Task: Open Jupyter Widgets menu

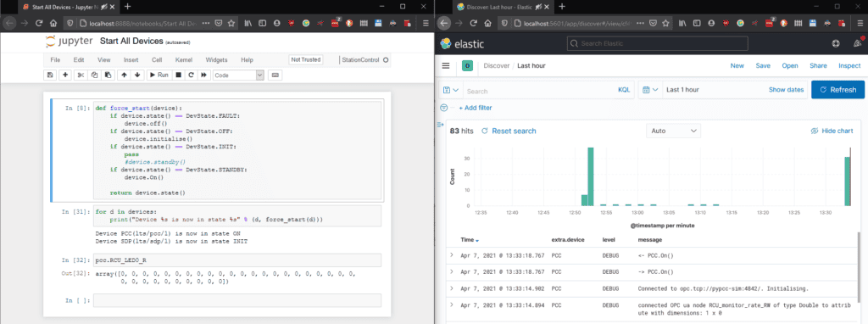Action: [216, 60]
